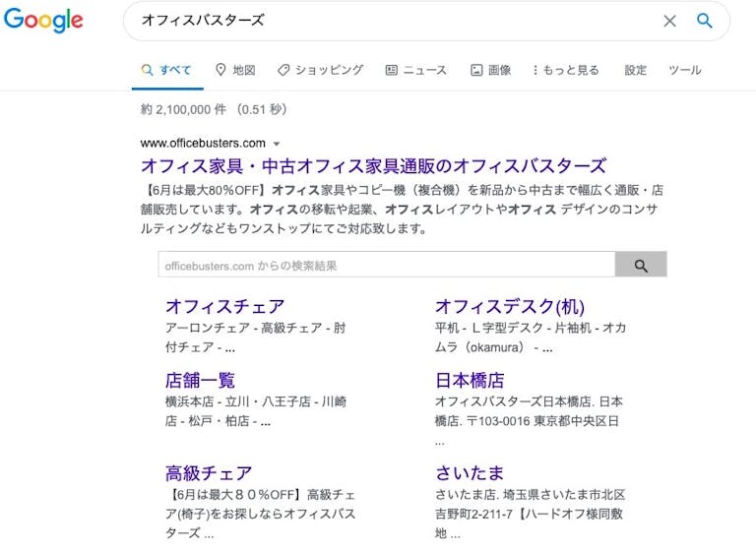Click the 〒103-0016 東京都中央区 address text
Viewport: 756px width, 551px height.
pyautogui.click(x=543, y=421)
